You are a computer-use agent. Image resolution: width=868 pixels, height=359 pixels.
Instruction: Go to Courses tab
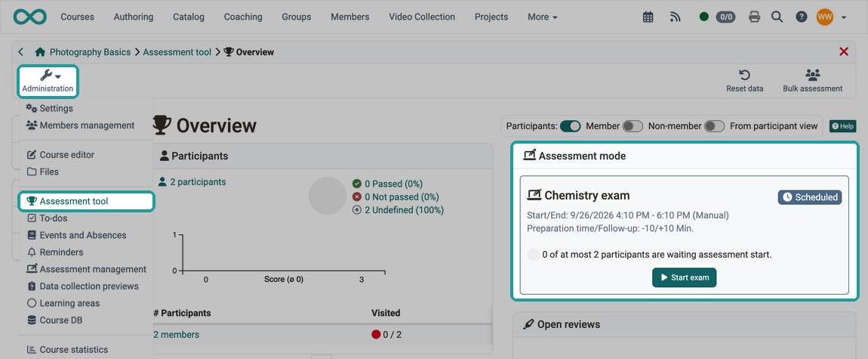coord(77,17)
